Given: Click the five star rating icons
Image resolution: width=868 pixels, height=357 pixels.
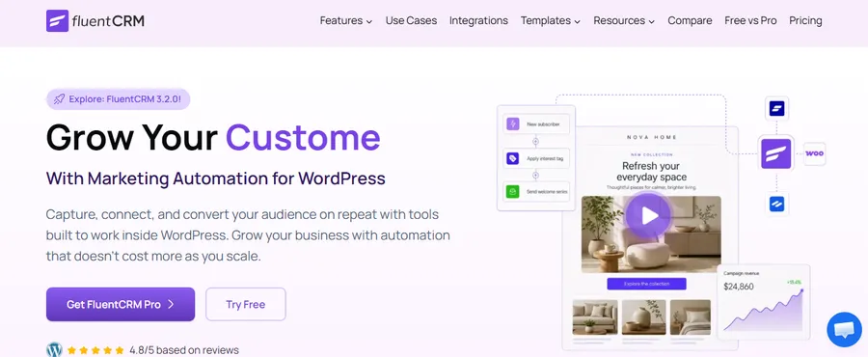Looking at the screenshot, I should [95, 350].
